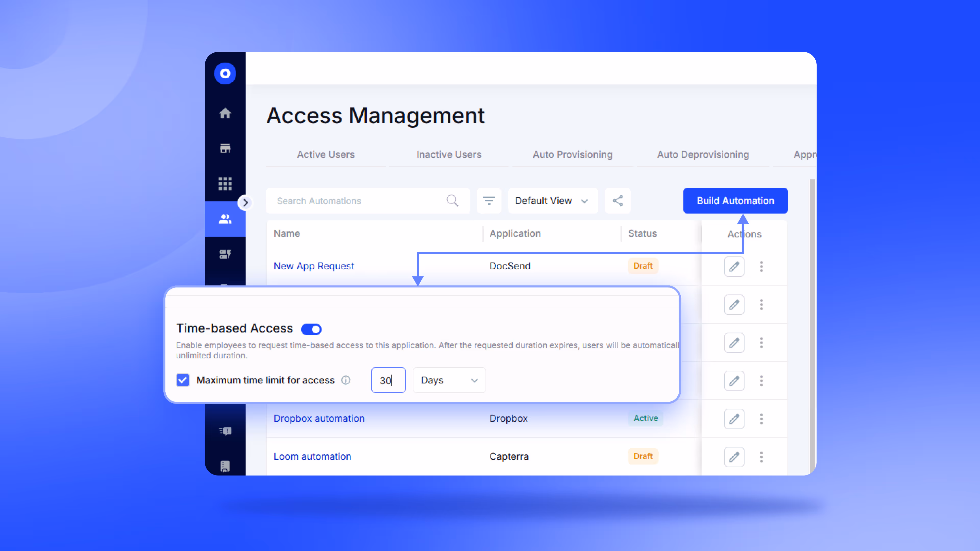Image resolution: width=980 pixels, height=551 pixels.
Task: Open the feedback chat sidebar icon
Action: coord(225,431)
